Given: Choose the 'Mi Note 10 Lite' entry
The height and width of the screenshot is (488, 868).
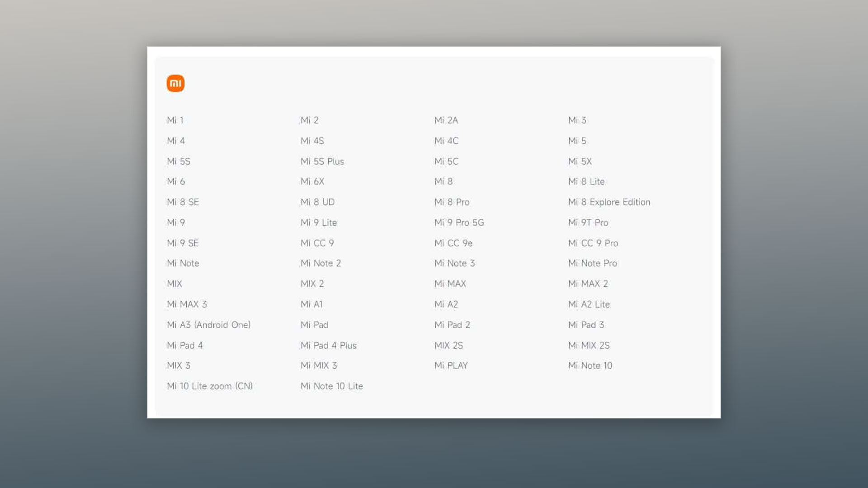Looking at the screenshot, I should coord(332,386).
